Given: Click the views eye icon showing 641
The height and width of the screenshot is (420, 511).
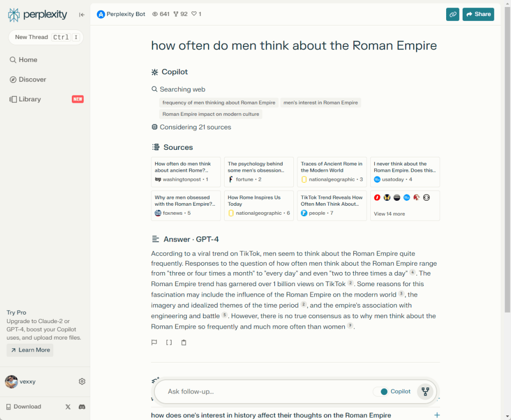Looking at the screenshot, I should point(155,14).
